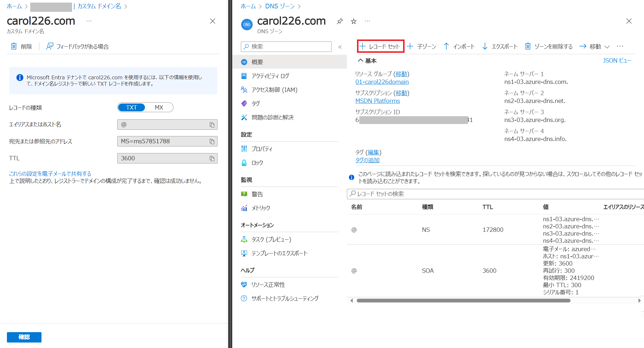The image size is (644, 348).
Task: Select the TXT record type toggle
Action: [131, 108]
